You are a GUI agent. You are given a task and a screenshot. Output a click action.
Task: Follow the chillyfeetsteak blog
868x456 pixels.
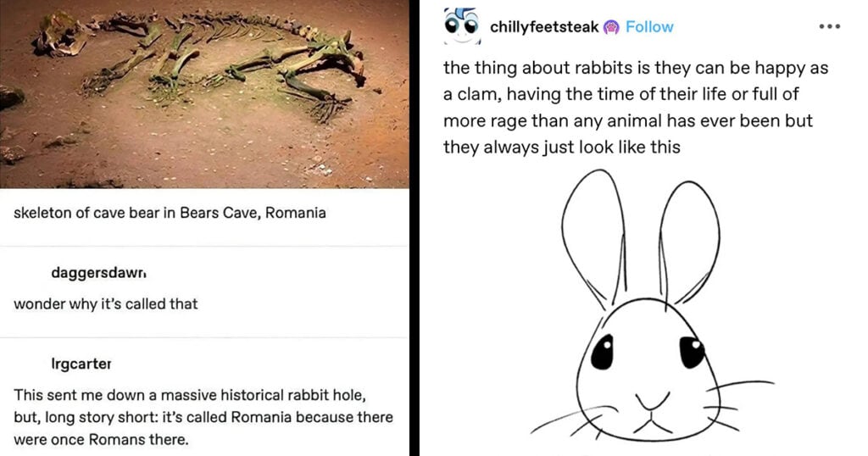coord(649,26)
